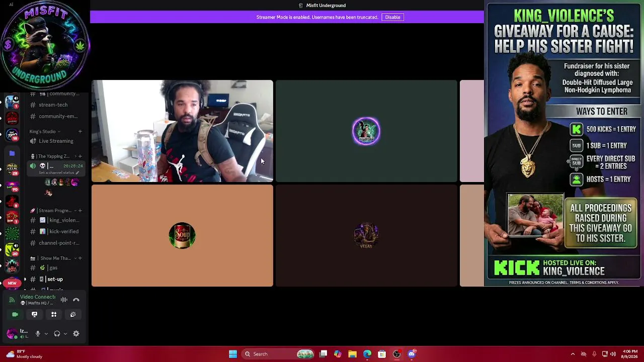Open the stream-tech channel
Viewport: 644px width, 362px height.
tap(54, 105)
